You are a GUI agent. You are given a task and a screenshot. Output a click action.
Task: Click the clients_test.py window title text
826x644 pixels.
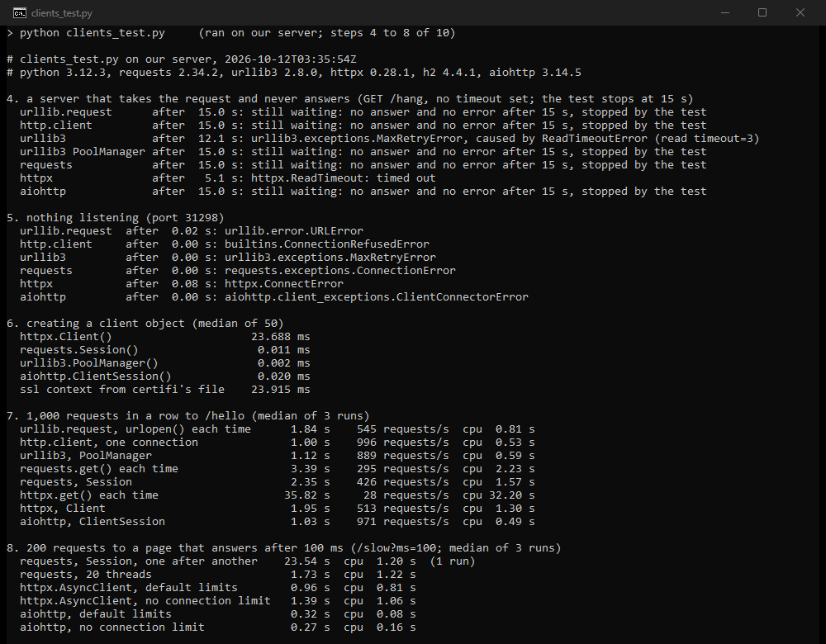click(x=62, y=13)
